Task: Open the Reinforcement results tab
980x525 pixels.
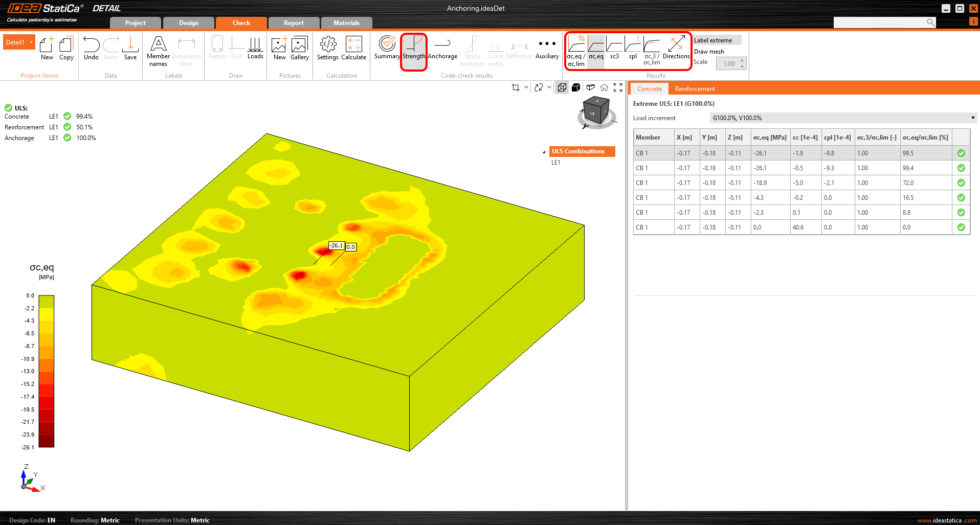Action: [695, 89]
